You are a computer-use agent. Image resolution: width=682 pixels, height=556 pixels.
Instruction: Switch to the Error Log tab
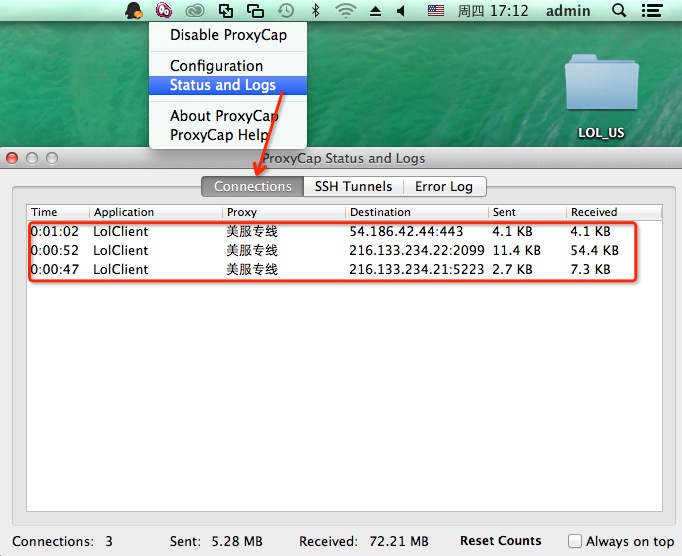pyautogui.click(x=444, y=186)
